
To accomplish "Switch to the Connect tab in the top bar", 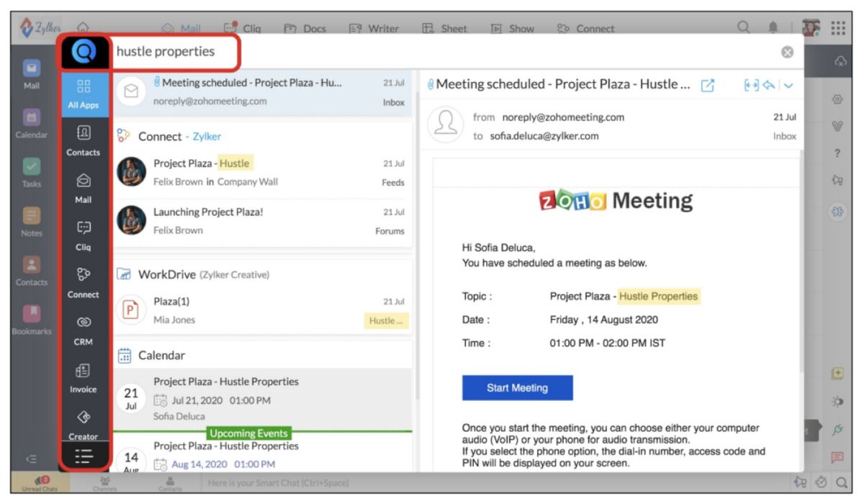I will 586,29.
